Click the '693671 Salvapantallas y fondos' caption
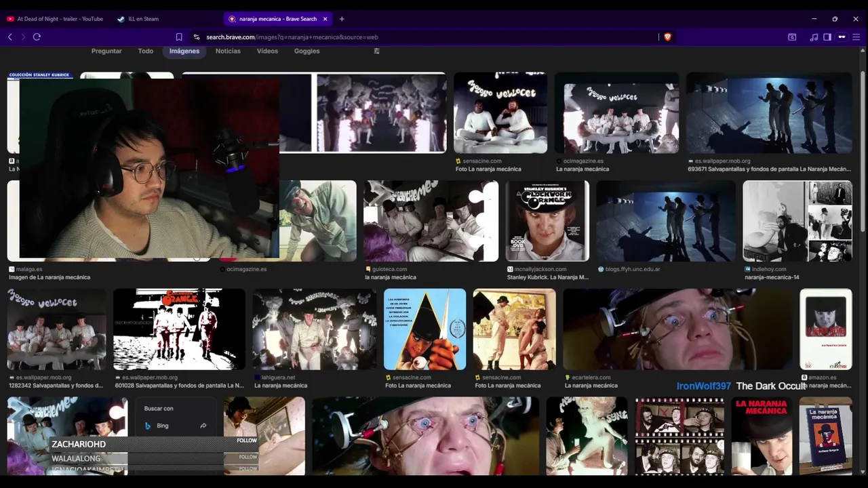The width and height of the screenshot is (868, 488). [769, 169]
